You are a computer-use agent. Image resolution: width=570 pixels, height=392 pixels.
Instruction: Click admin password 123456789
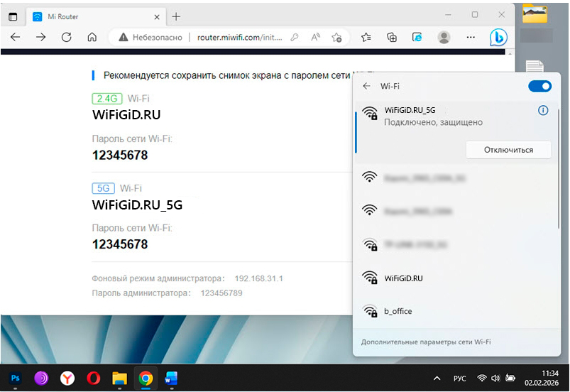[x=221, y=293]
